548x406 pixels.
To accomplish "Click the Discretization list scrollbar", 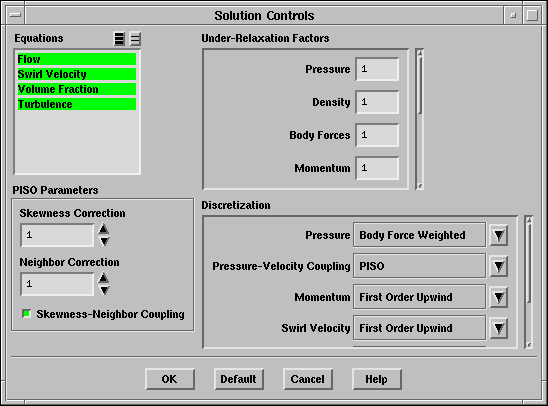I will 529,282.
